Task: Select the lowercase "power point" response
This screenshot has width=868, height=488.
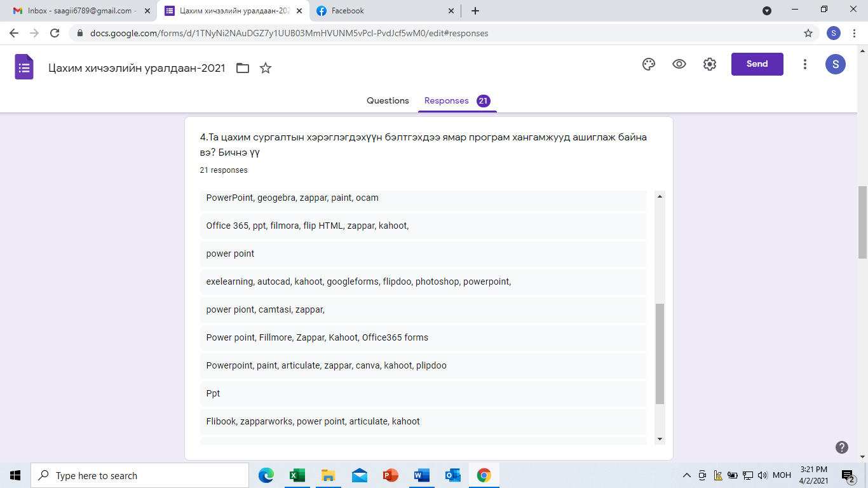Action: [x=423, y=254]
